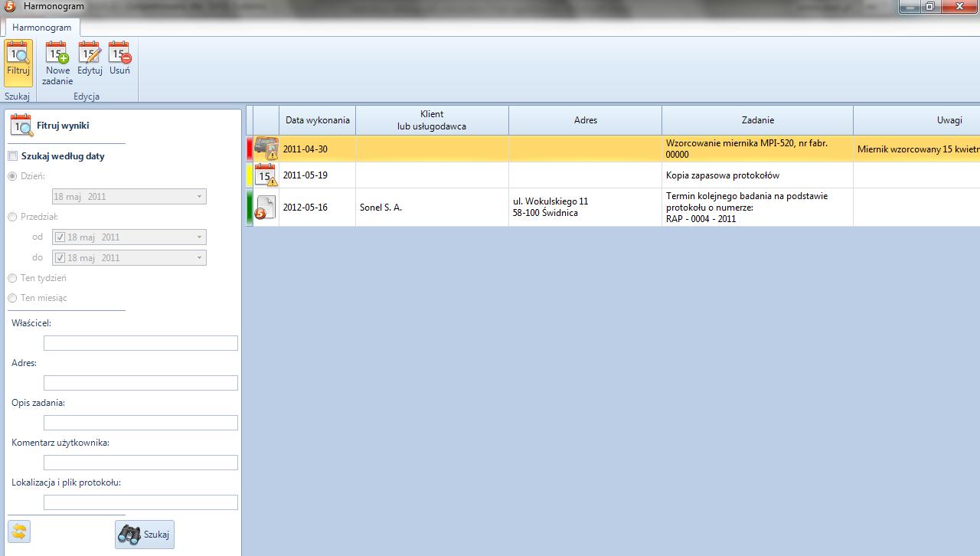Open the 'od' date picker dropdown
The image size is (980, 556).
(200, 237)
